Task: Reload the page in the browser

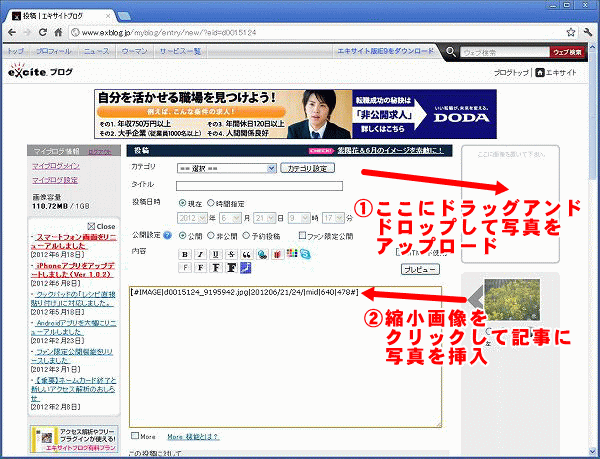Action: [42, 33]
